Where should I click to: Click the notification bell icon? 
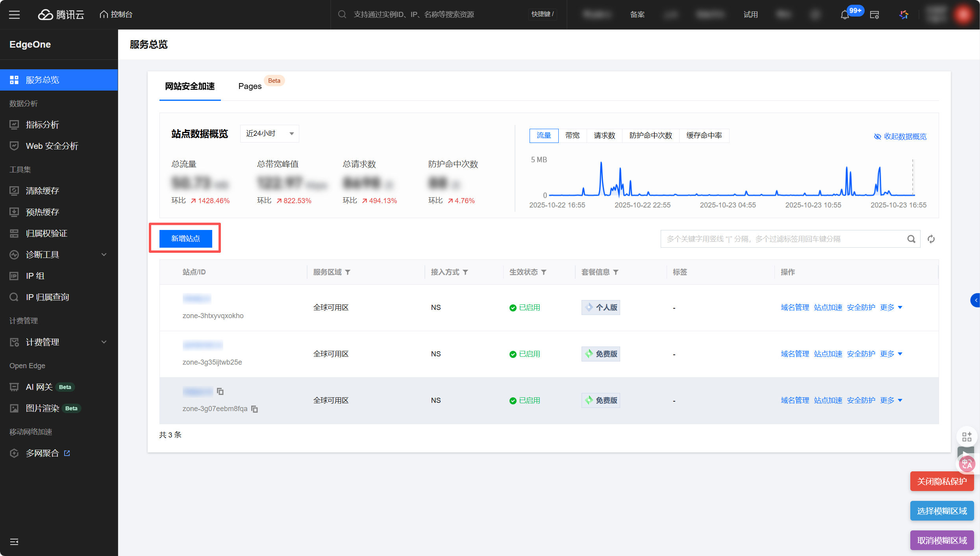845,15
